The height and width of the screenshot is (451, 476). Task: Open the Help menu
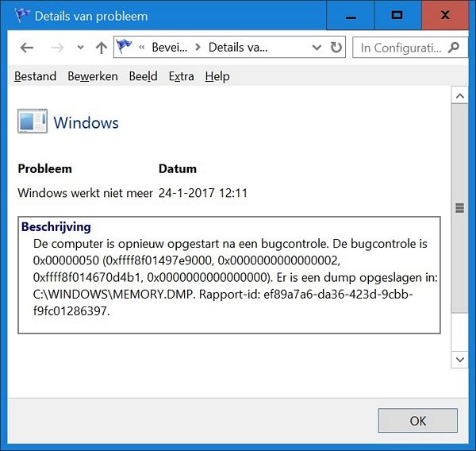tap(217, 76)
